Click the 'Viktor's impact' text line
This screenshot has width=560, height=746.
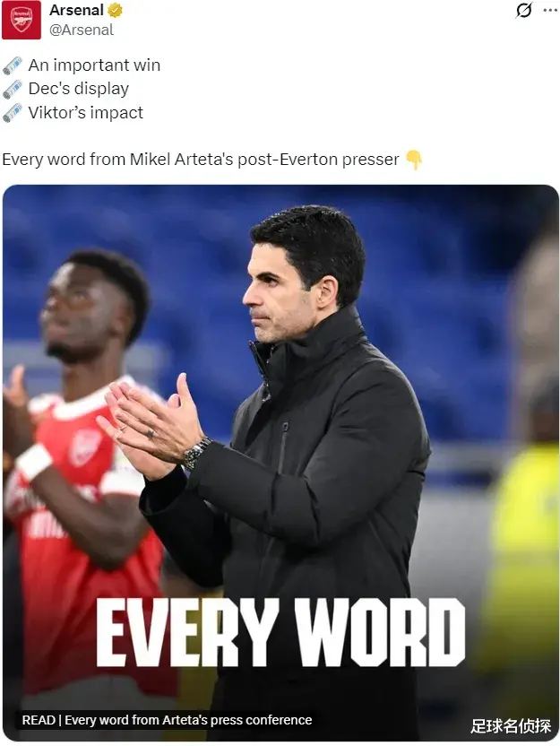[x=86, y=113]
